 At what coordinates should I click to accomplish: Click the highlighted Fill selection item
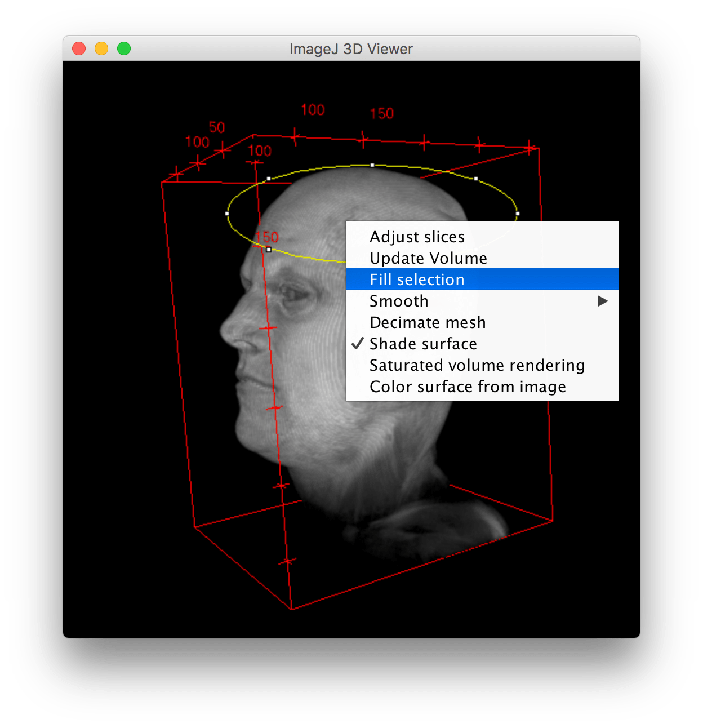pyautogui.click(x=482, y=279)
